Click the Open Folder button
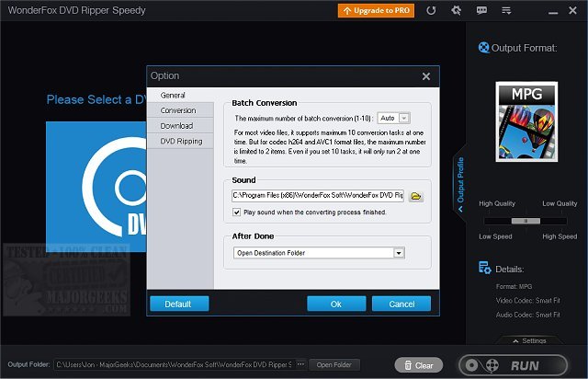Screen dimensions: 588x379 (334, 364)
